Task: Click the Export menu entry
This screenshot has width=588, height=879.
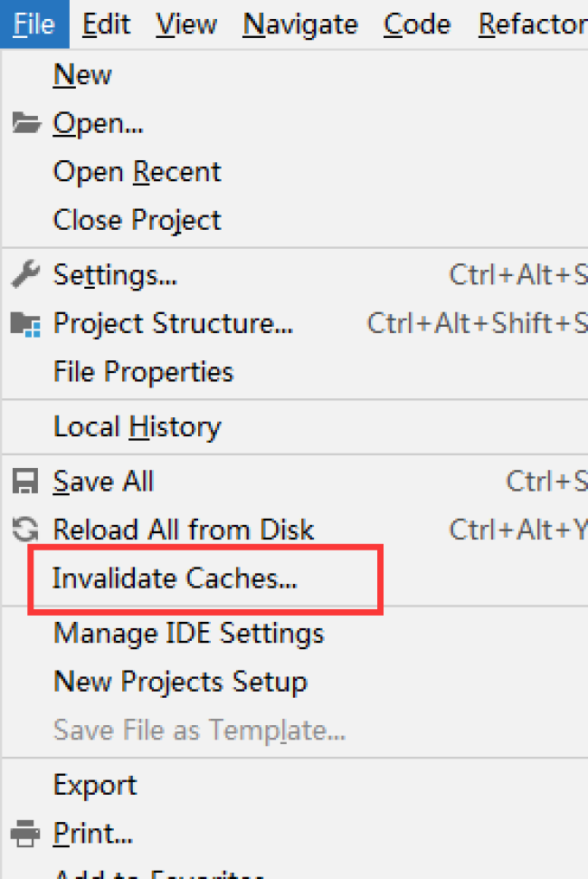Action: (95, 784)
